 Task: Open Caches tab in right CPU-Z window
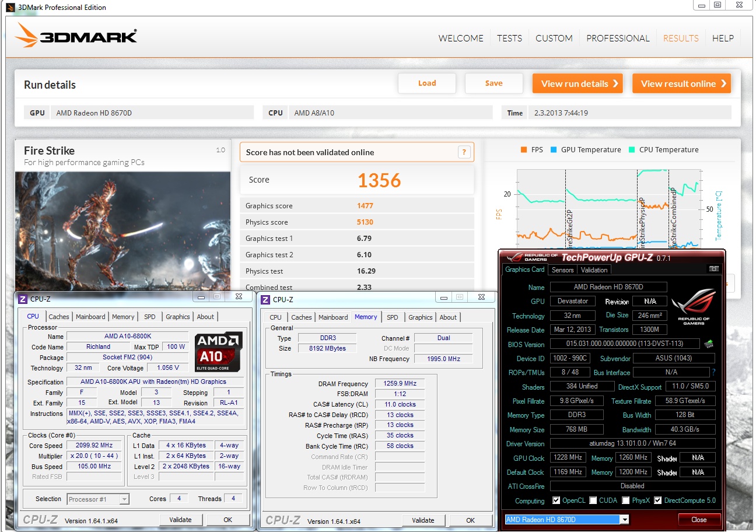pos(301,317)
